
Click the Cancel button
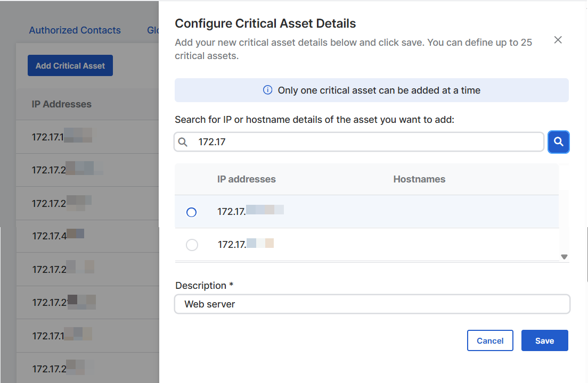pos(490,340)
